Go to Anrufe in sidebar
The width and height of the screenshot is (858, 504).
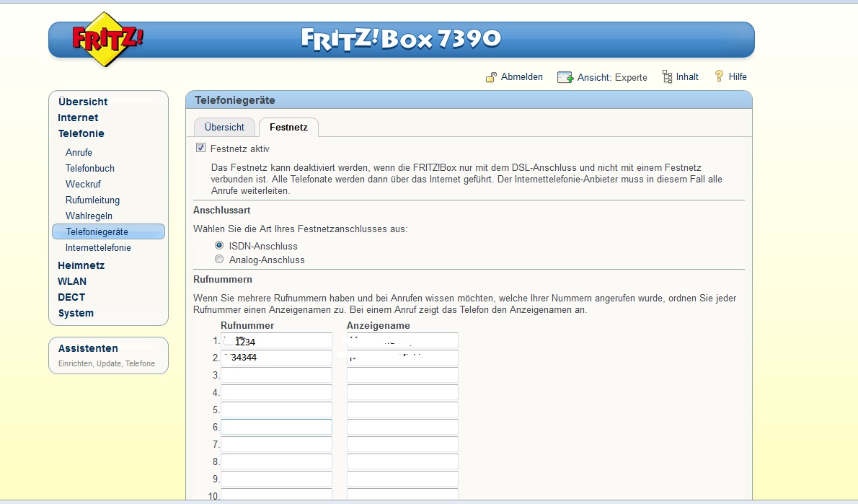point(79,153)
